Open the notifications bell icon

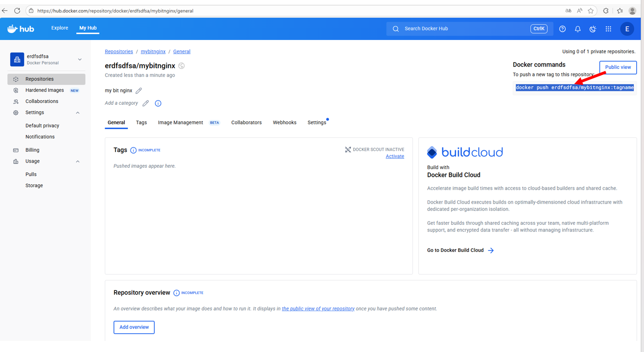(x=578, y=29)
